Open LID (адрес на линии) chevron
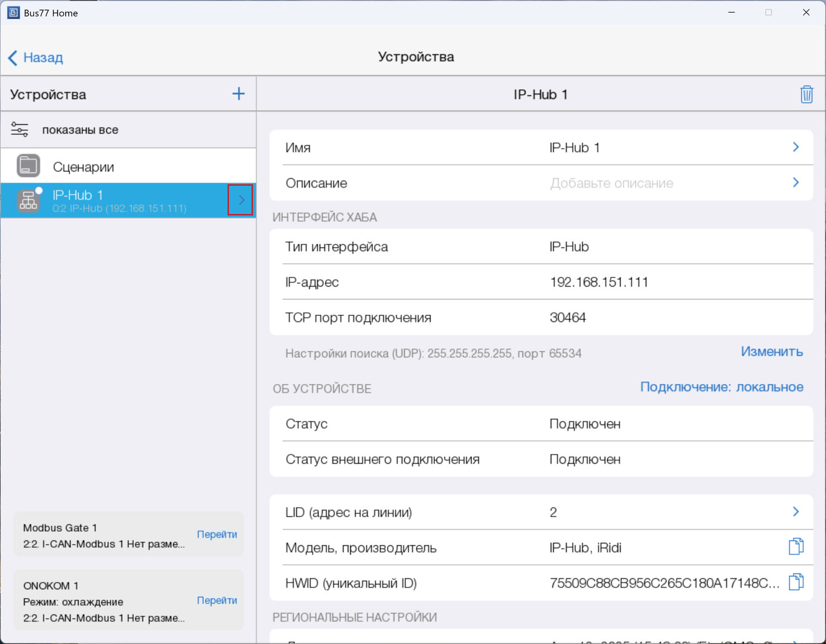This screenshot has width=826, height=644. [796, 512]
